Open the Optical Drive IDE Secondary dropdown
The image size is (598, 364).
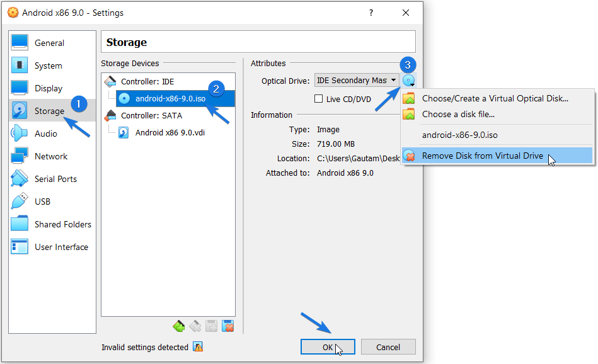click(x=357, y=81)
